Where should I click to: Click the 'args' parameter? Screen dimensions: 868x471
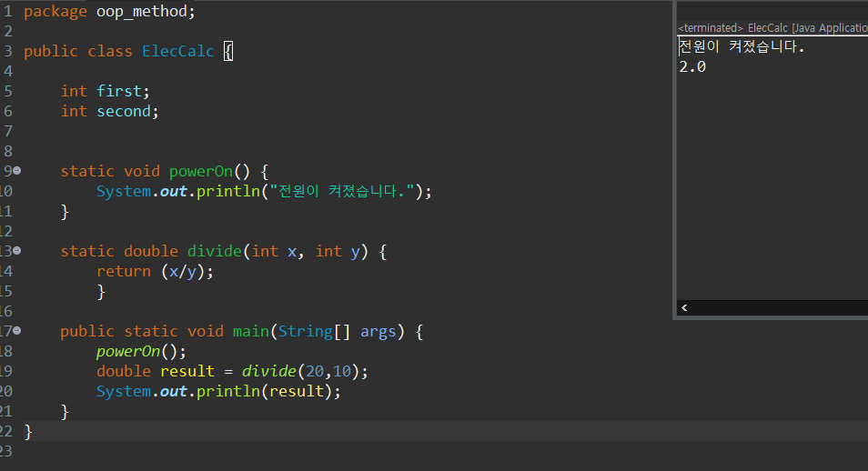pos(378,331)
